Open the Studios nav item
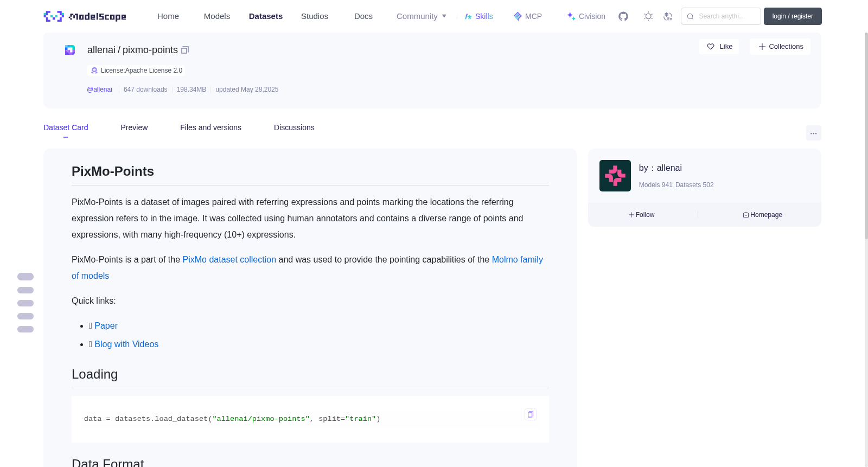Viewport: 868px width, 467px height. pyautogui.click(x=315, y=16)
